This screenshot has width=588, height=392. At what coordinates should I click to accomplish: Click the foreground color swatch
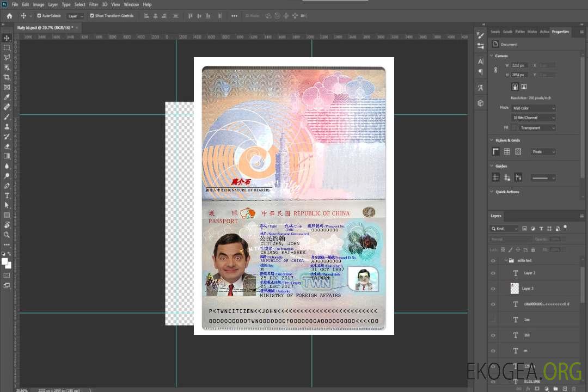click(x=4, y=261)
